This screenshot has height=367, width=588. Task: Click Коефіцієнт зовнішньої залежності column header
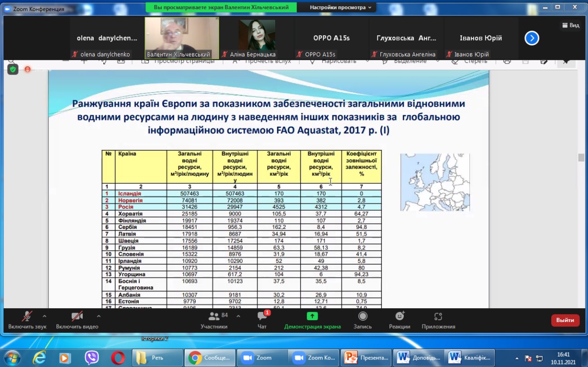361,167
